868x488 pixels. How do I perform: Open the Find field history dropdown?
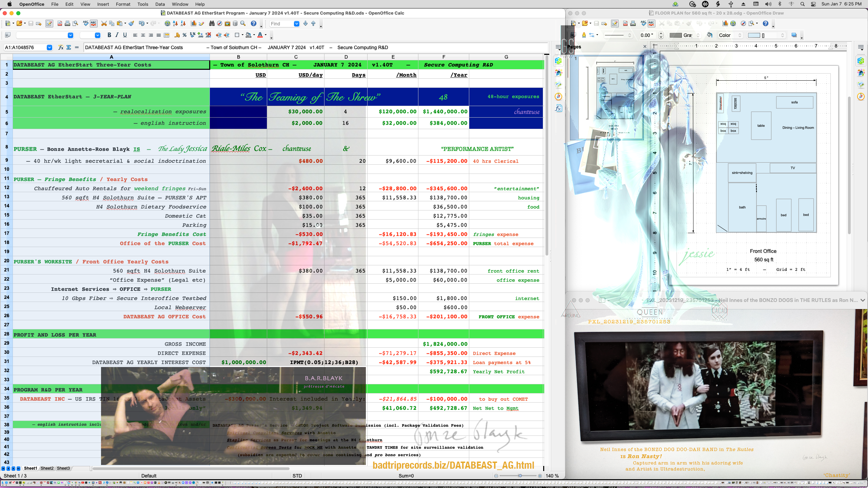pos(296,24)
